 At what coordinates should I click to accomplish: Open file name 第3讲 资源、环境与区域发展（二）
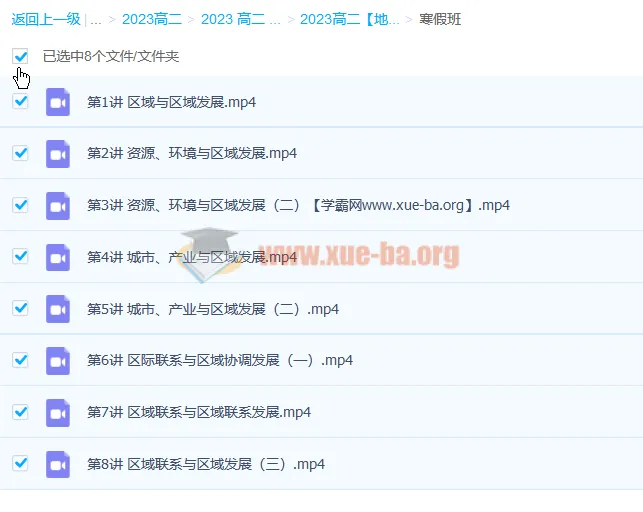(298, 206)
